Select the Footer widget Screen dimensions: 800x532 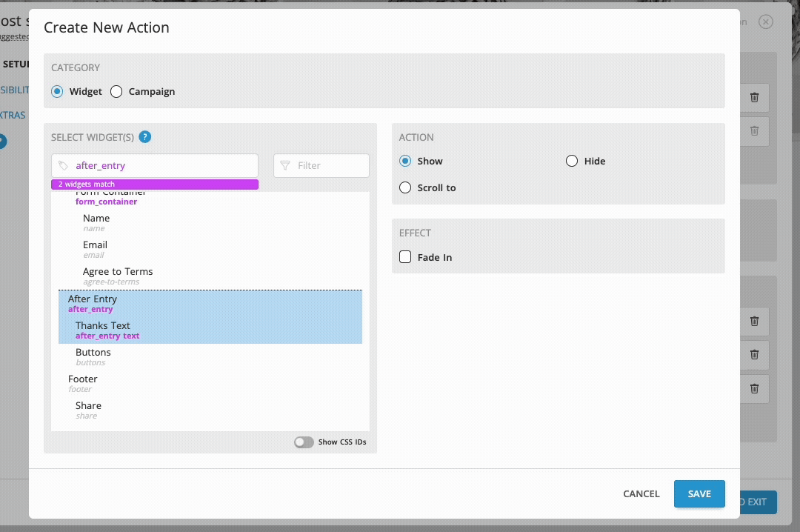83,379
